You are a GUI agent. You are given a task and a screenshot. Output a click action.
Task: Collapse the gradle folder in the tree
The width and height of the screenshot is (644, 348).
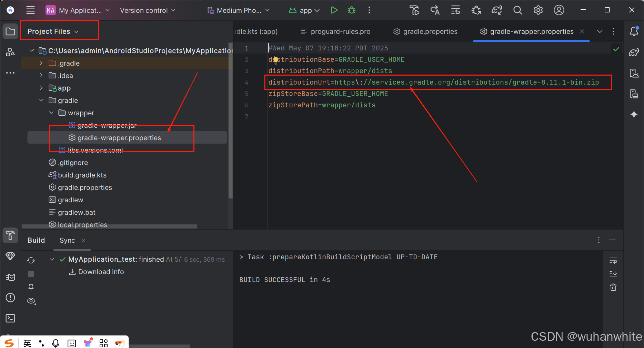41,100
